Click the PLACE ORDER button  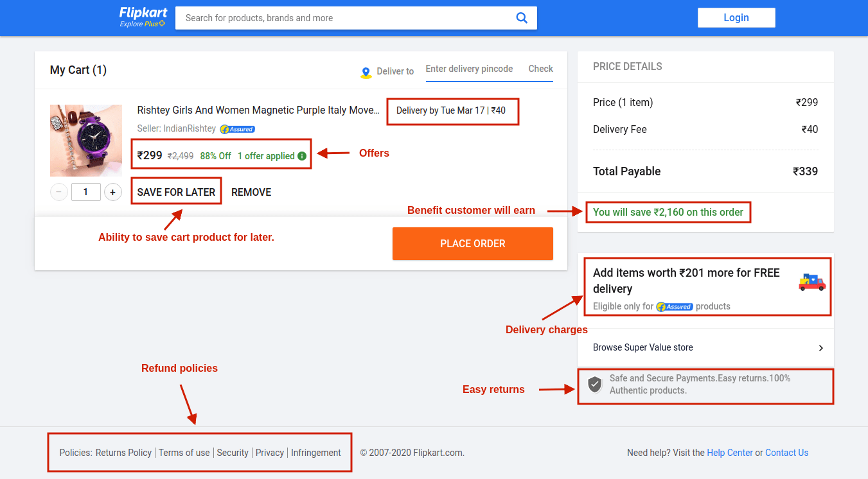click(x=472, y=243)
